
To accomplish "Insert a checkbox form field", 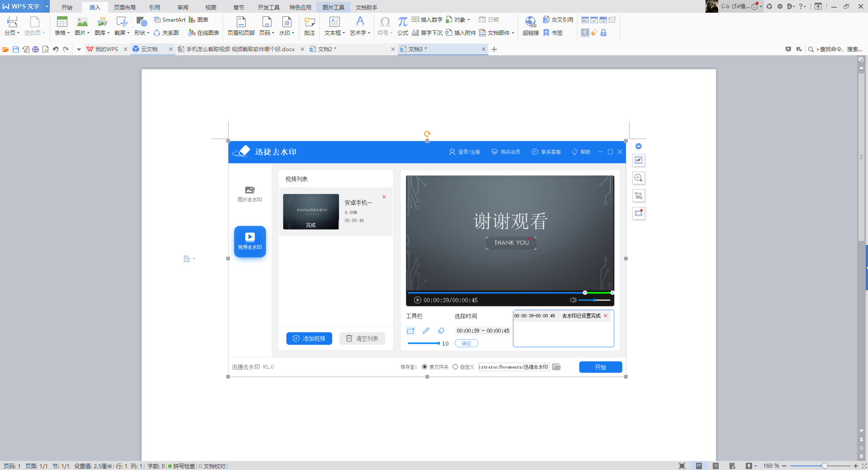I will coord(594,20).
